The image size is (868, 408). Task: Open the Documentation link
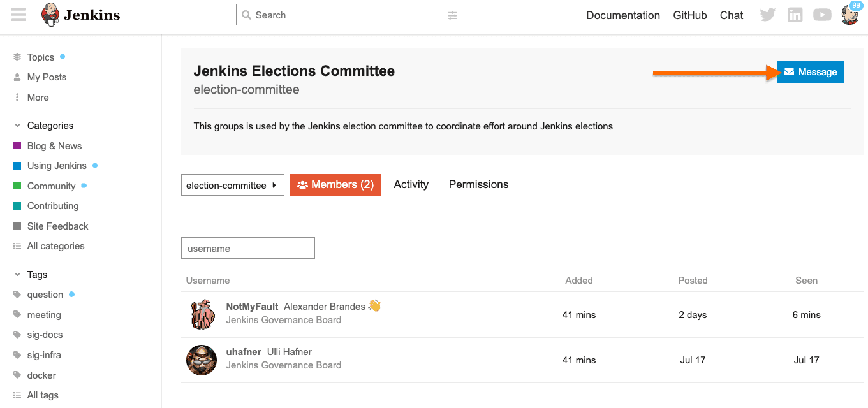point(622,15)
